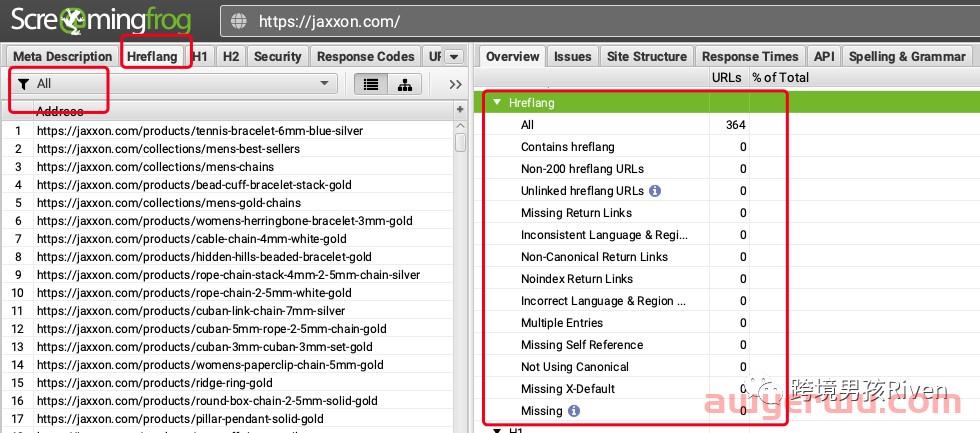Select Missing Self Reference filter
This screenshot has height=433, width=980.
[582, 345]
